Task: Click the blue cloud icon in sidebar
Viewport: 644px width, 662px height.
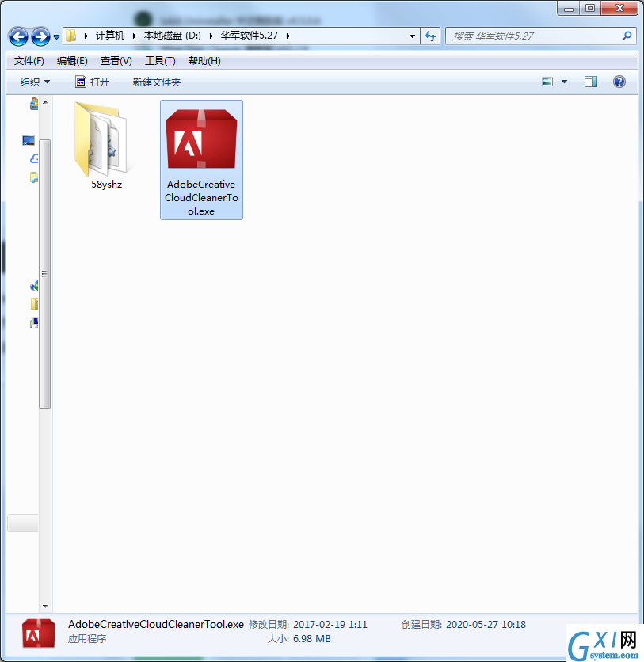Action: coord(34,158)
